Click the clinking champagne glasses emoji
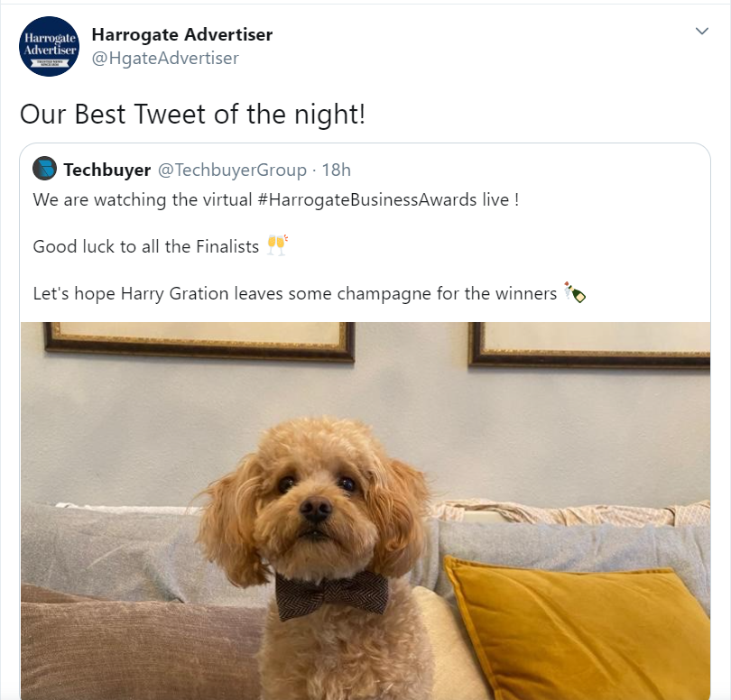This screenshot has height=700, width=731. [277, 245]
